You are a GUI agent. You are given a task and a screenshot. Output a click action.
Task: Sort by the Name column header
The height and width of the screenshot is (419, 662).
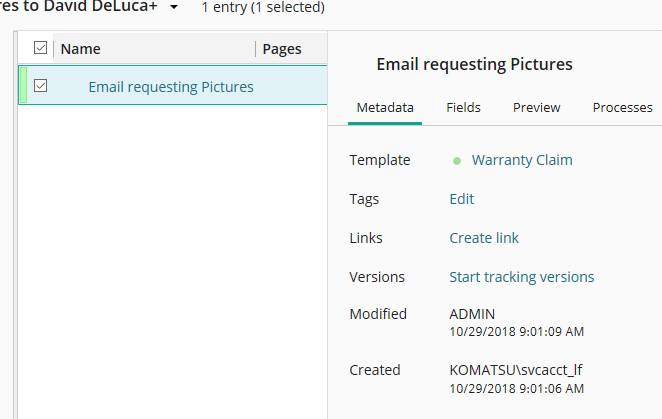coord(81,49)
